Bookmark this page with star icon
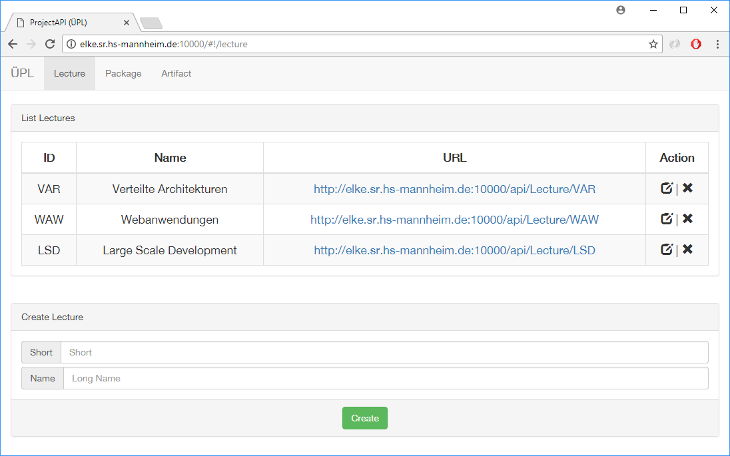The image size is (730, 456). click(653, 44)
